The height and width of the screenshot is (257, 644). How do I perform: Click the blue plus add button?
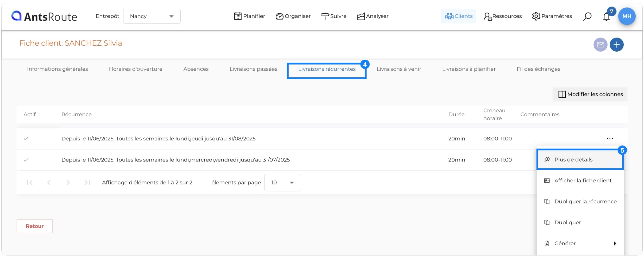(616, 45)
